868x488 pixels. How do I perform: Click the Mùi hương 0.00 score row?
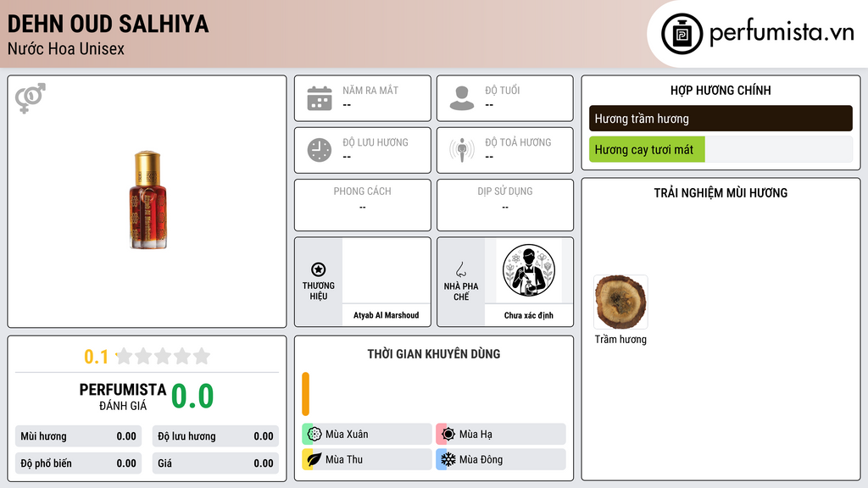click(79, 436)
